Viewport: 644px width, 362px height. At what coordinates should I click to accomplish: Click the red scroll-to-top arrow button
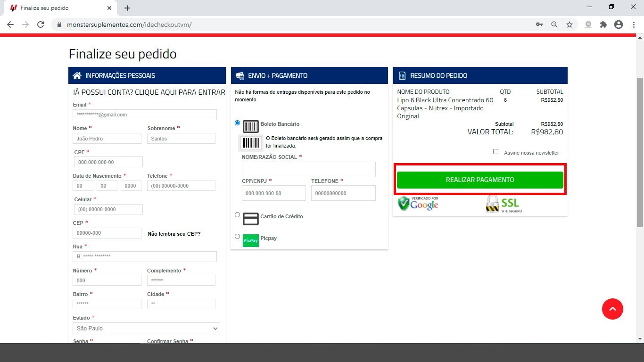tap(612, 309)
